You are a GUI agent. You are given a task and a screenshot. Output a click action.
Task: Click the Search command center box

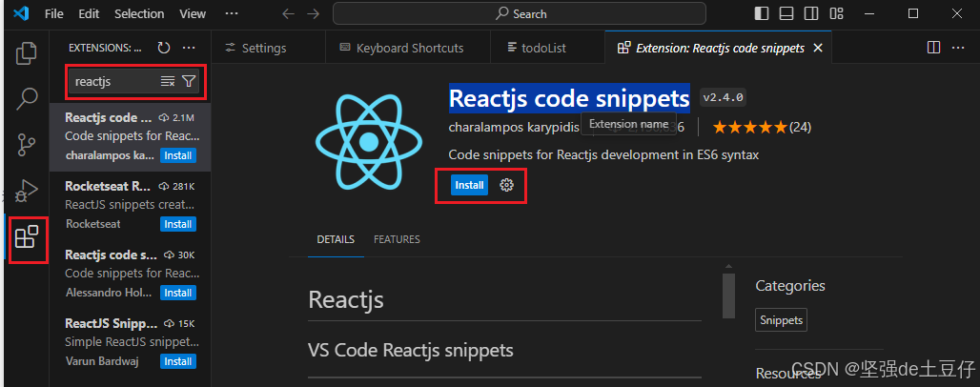(520, 13)
